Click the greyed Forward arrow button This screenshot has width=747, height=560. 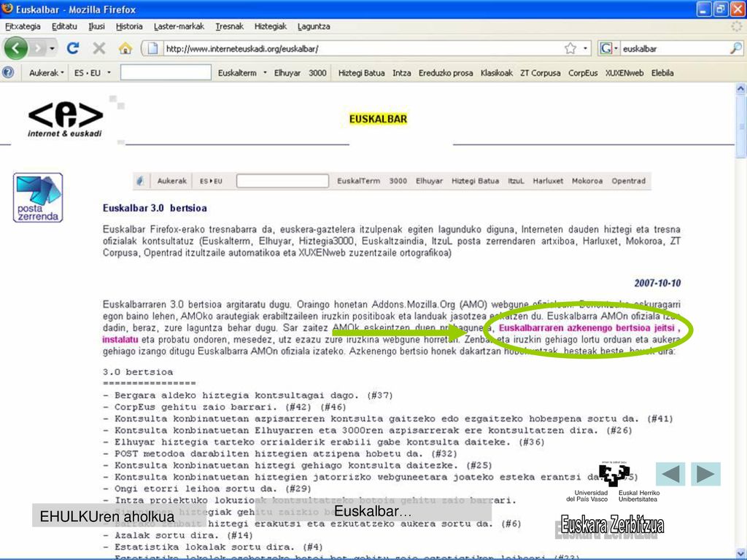38,48
